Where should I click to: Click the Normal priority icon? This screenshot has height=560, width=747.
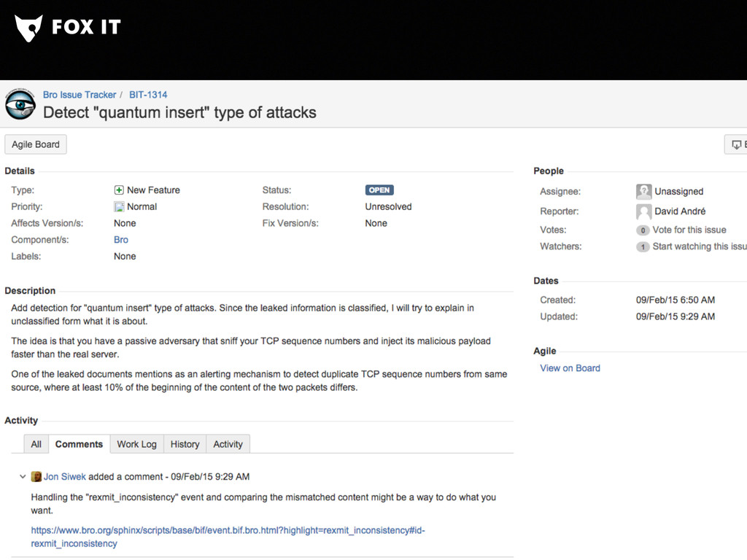pyautogui.click(x=119, y=207)
